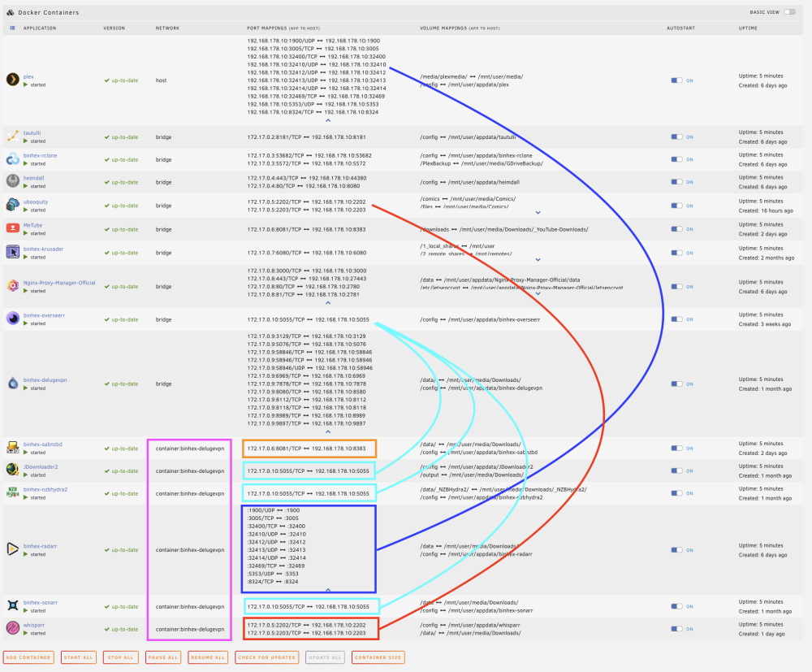Click the Docker Containers header icon

[10, 12]
